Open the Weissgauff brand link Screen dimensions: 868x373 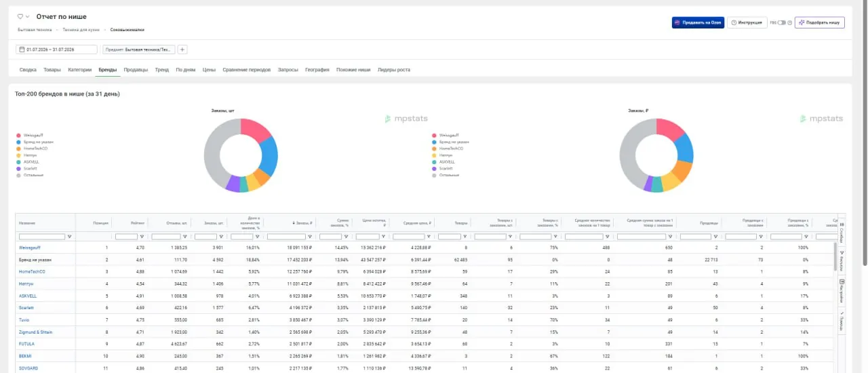[x=30, y=248]
